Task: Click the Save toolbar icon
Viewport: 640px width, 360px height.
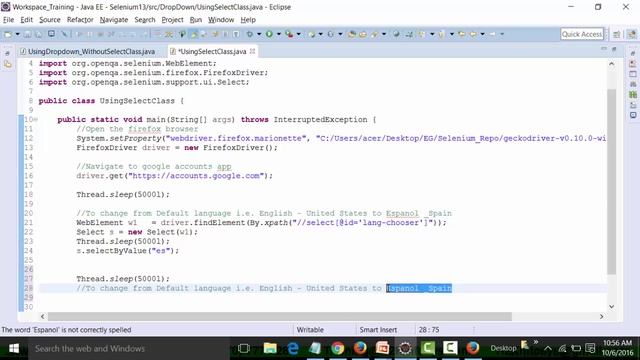Action: click(x=27, y=34)
